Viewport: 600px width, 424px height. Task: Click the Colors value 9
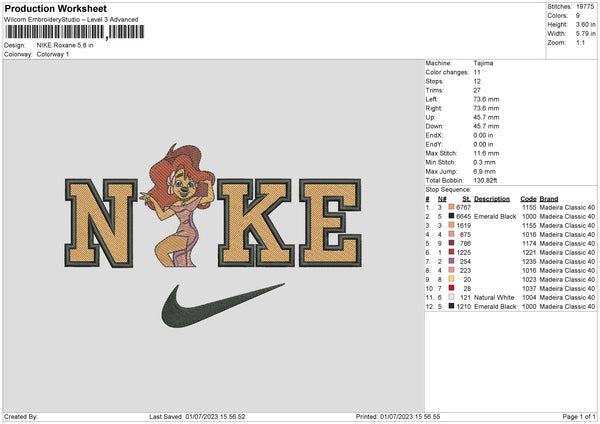(x=578, y=16)
